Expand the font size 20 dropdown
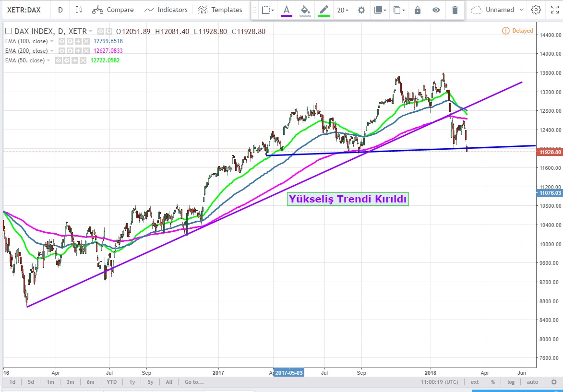 [343, 10]
